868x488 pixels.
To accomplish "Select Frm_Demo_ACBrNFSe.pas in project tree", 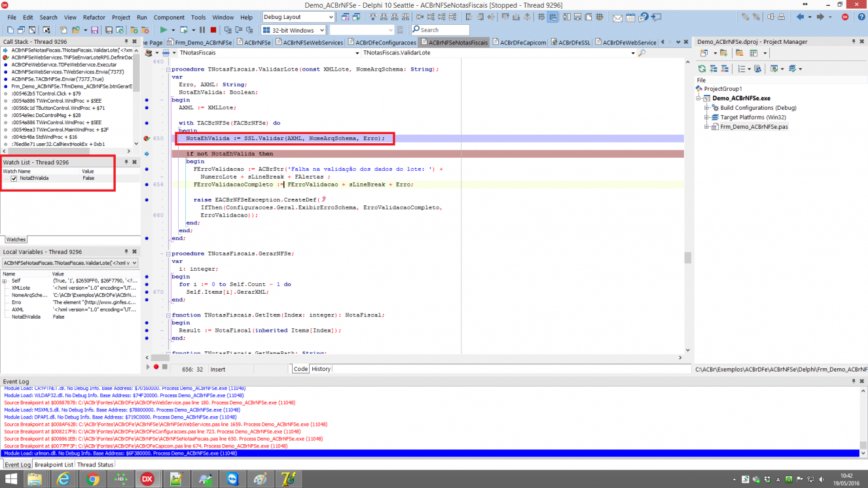I will [x=753, y=127].
